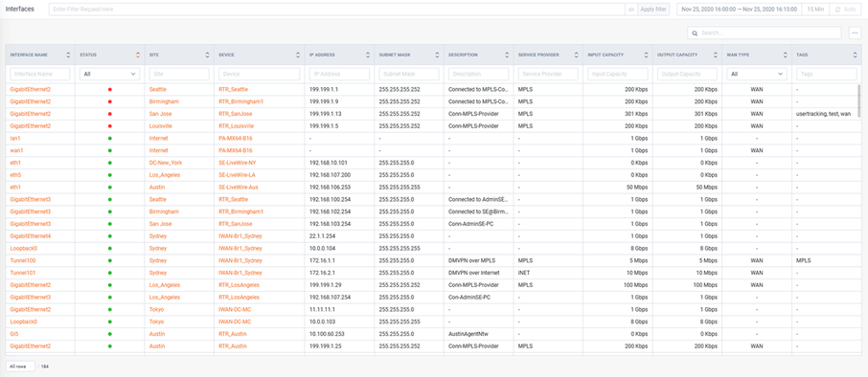Sort by Status column arrows
868x377 pixels.
(x=138, y=55)
